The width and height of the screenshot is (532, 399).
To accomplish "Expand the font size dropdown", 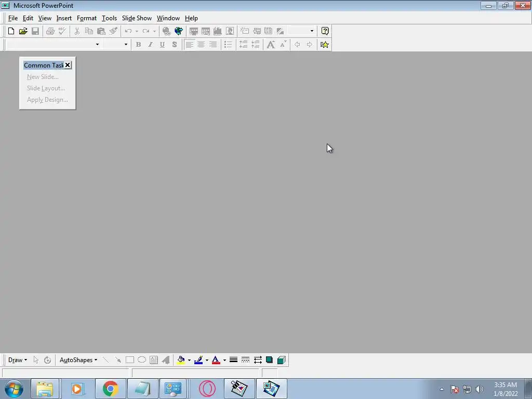I will (126, 45).
